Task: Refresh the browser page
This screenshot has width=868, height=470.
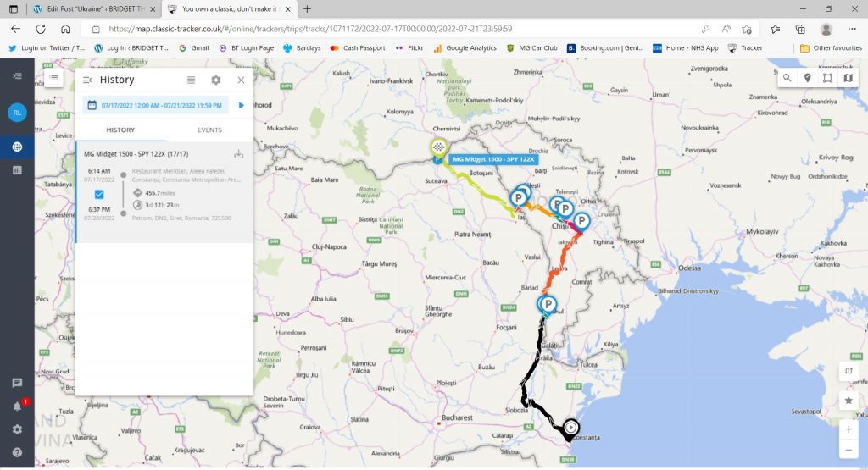Action: [x=41, y=29]
